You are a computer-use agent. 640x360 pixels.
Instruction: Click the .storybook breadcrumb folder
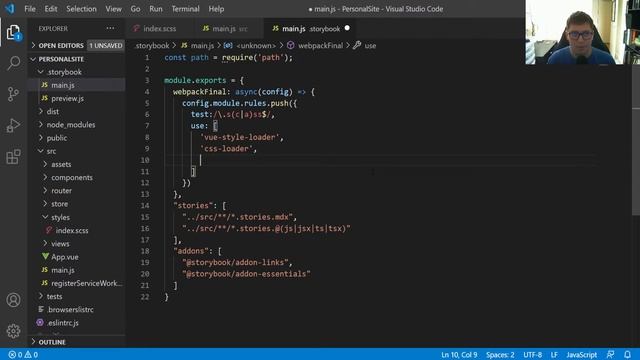click(x=152, y=46)
